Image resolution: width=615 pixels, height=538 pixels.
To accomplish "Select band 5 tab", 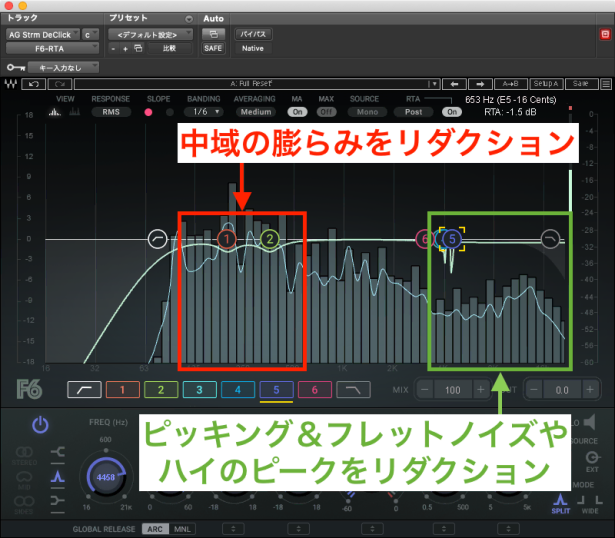I will (x=277, y=390).
